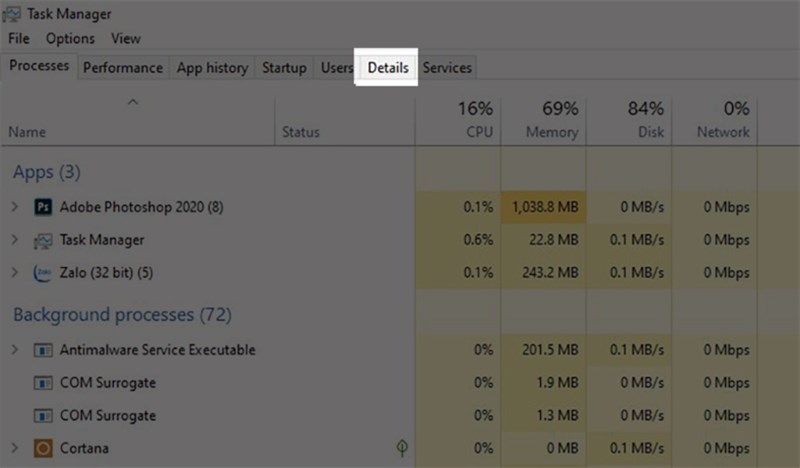This screenshot has width=800, height=468.
Task: Expand the Zalo (32 bit) process group
Action: (15, 273)
